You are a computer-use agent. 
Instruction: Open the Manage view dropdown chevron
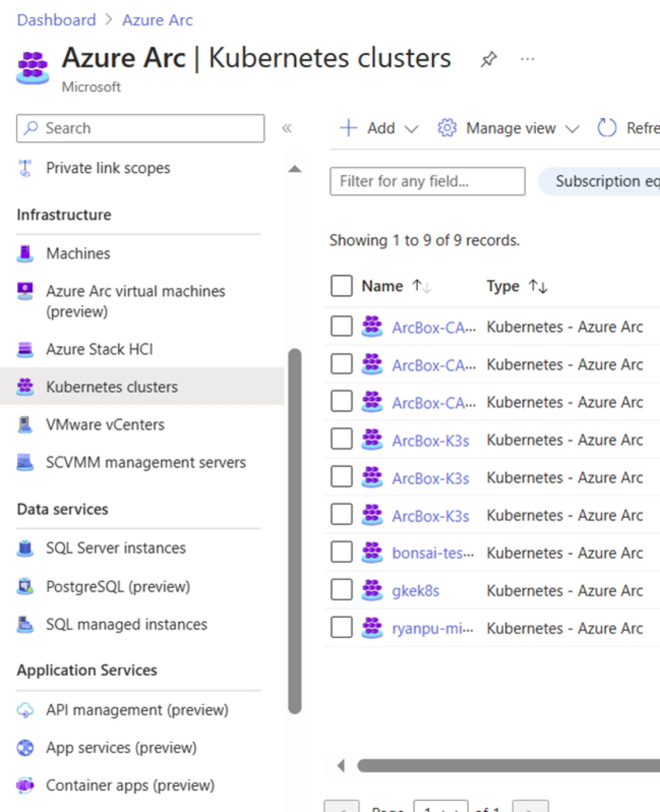click(x=572, y=128)
